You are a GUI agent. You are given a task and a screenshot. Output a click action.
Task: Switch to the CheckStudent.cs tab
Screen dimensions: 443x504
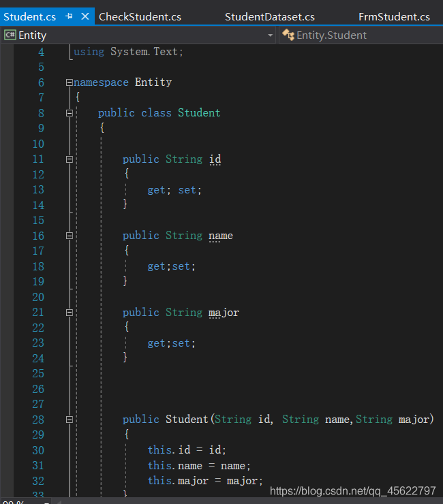(x=140, y=17)
